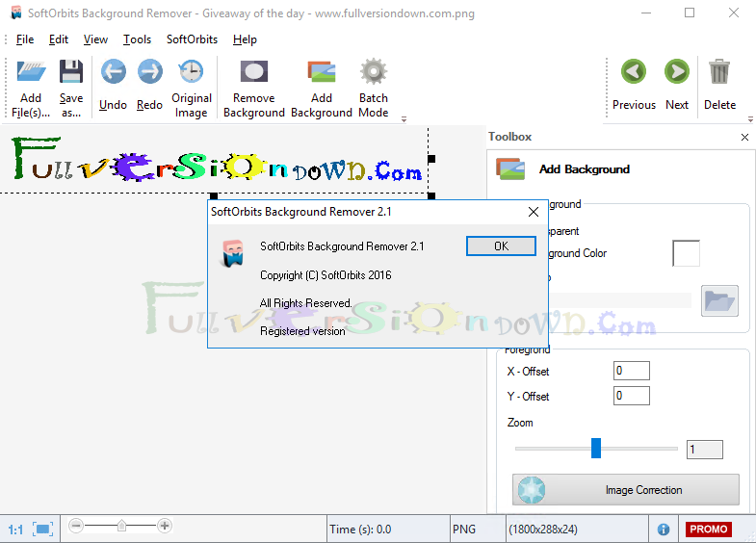
Task: Show the Original Image via clock icon
Action: (x=192, y=72)
